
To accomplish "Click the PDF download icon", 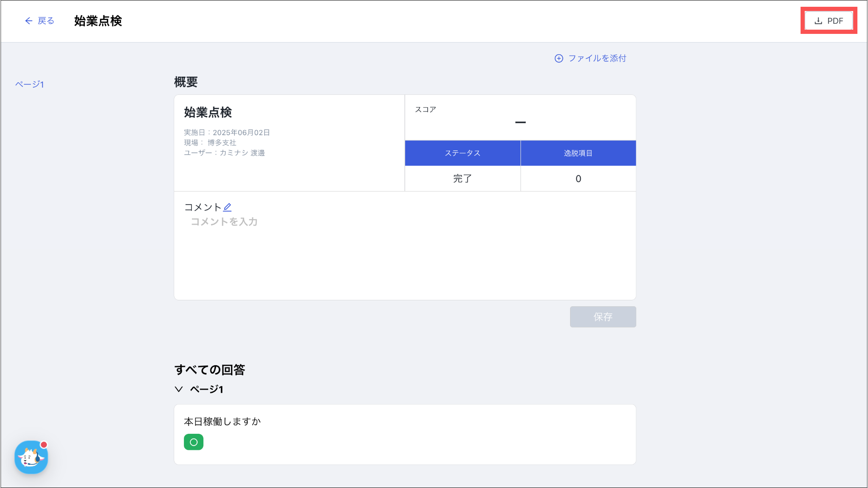I will coord(818,21).
